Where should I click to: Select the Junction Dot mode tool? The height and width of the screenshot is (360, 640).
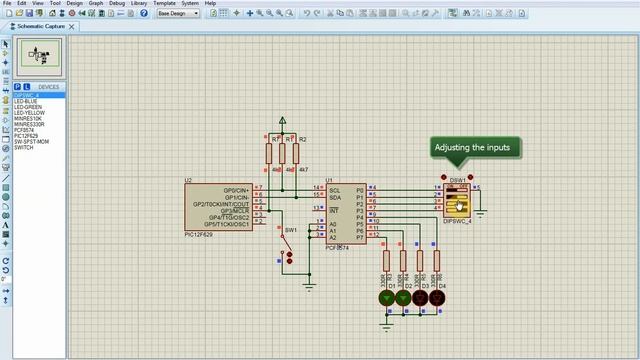(5, 62)
